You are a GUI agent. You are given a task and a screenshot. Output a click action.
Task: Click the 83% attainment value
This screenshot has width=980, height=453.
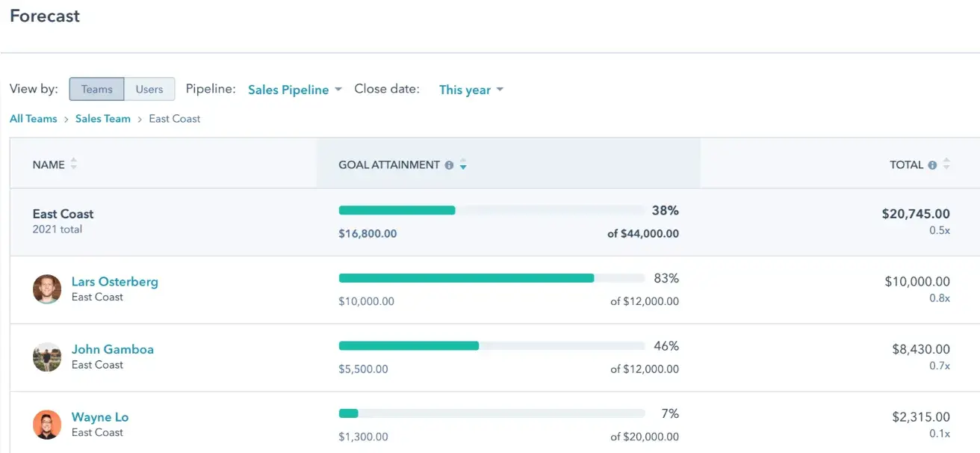(x=666, y=278)
